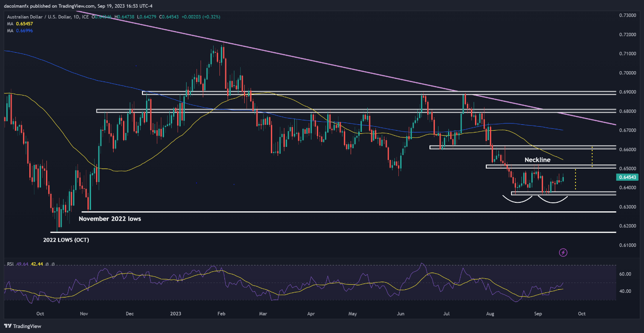Click the RSI indicator label
644x333 pixels.
[10, 264]
